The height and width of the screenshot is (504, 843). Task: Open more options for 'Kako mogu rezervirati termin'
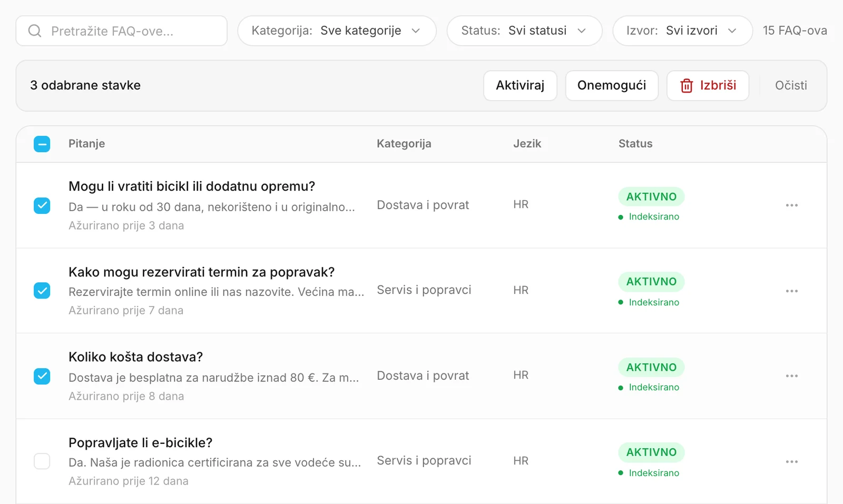(791, 291)
